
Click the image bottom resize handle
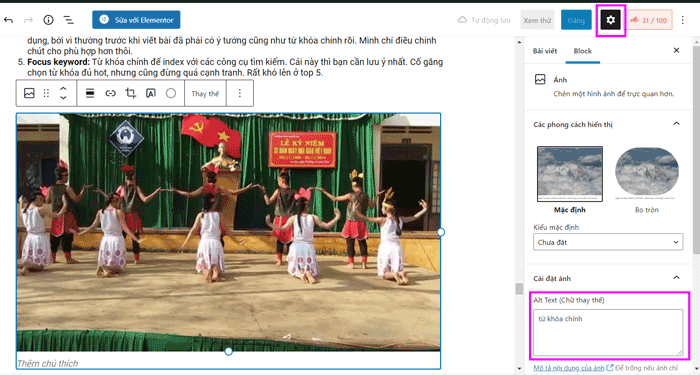pos(229,352)
